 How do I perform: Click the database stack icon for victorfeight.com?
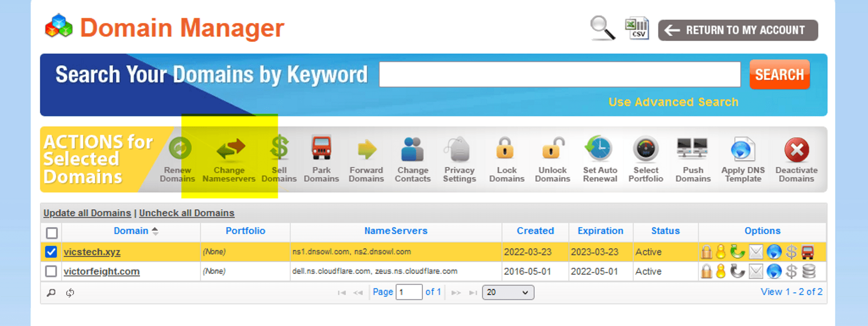(x=808, y=271)
